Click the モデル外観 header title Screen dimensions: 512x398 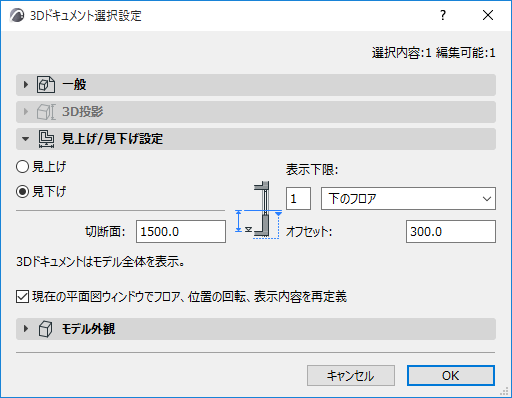[89, 329]
